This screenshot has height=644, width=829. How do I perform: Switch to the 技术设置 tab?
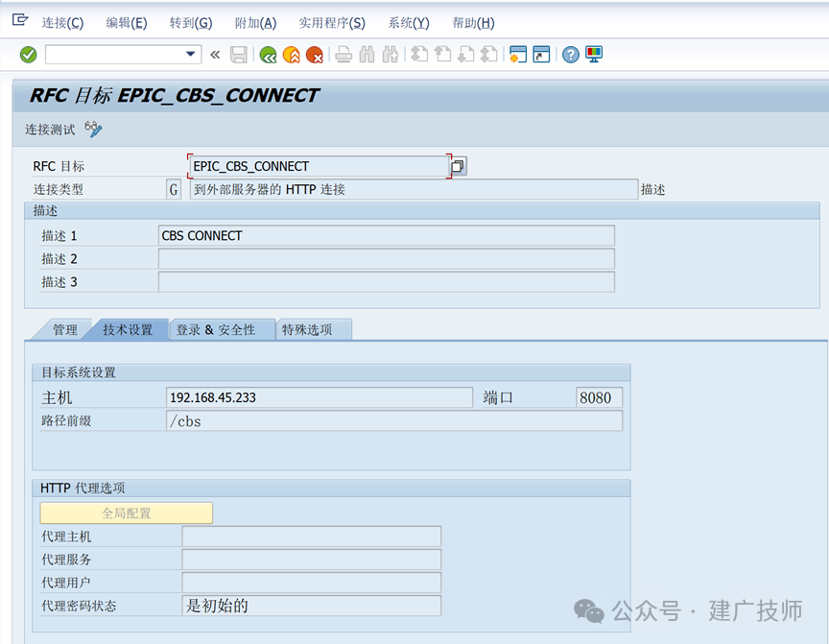click(x=128, y=330)
